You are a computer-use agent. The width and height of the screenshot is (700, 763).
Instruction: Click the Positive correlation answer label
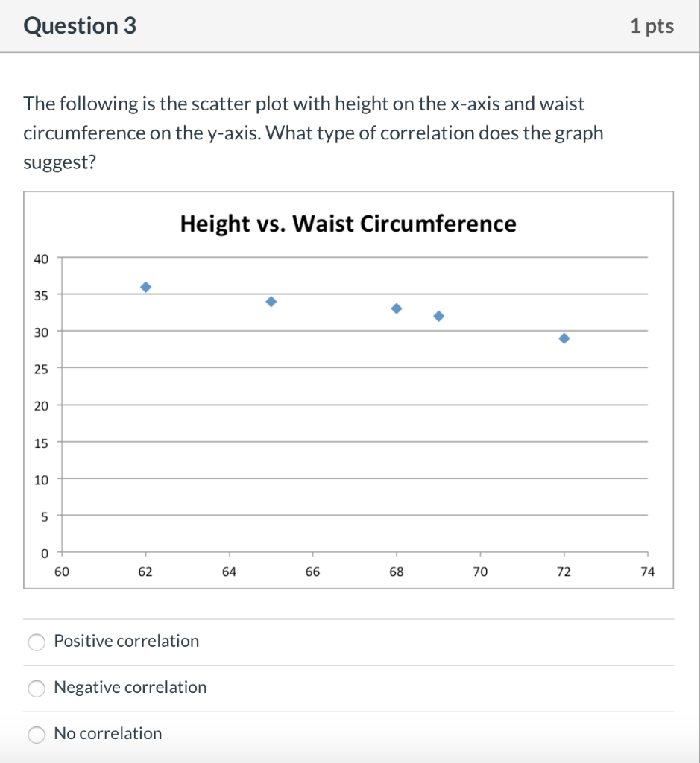(x=126, y=641)
